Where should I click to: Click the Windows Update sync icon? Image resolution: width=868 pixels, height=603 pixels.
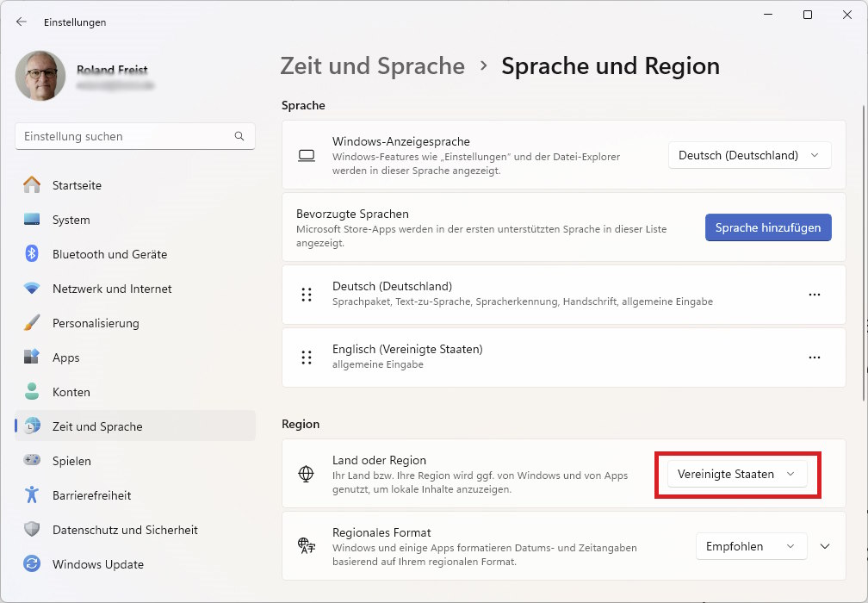32,564
